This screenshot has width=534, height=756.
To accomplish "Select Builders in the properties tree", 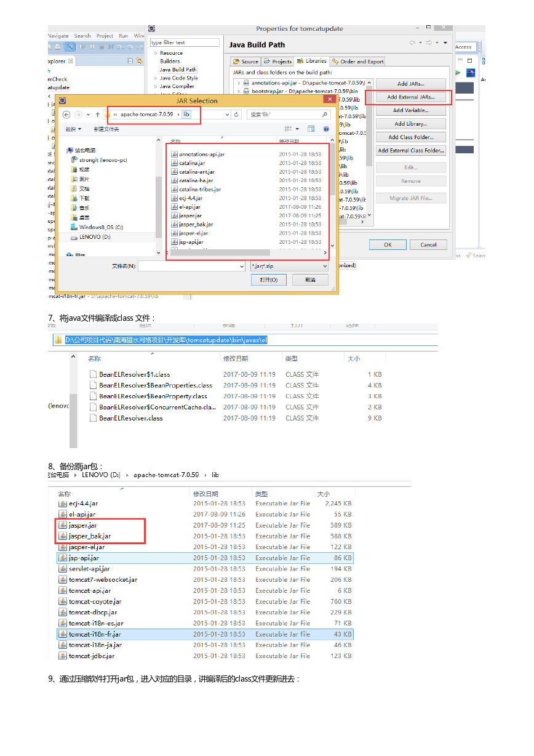I will pyautogui.click(x=170, y=61).
